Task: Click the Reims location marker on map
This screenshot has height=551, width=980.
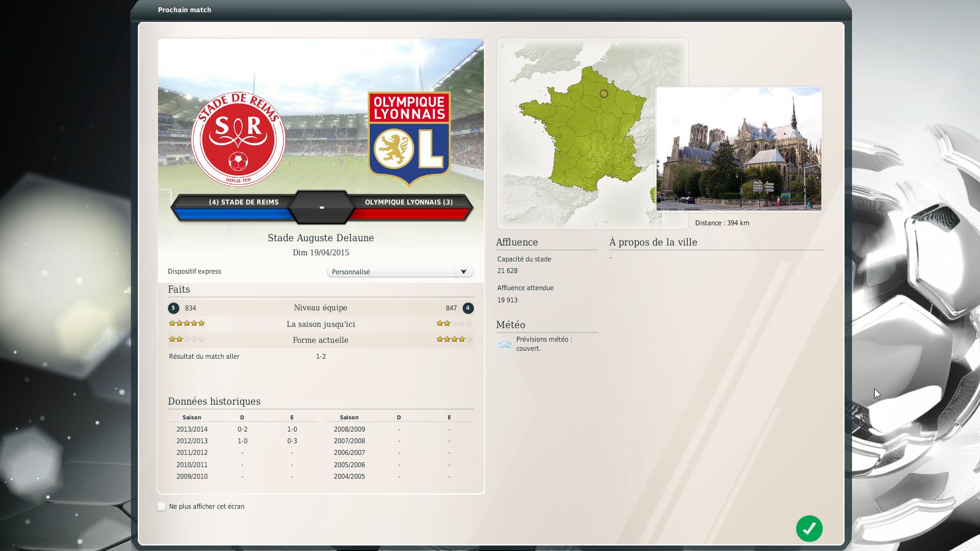Action: 604,94
